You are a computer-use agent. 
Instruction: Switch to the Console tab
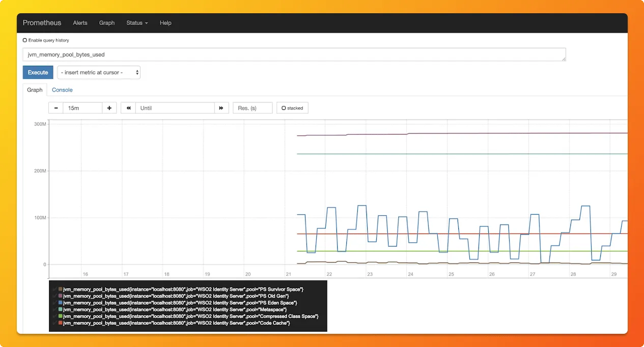(x=62, y=90)
